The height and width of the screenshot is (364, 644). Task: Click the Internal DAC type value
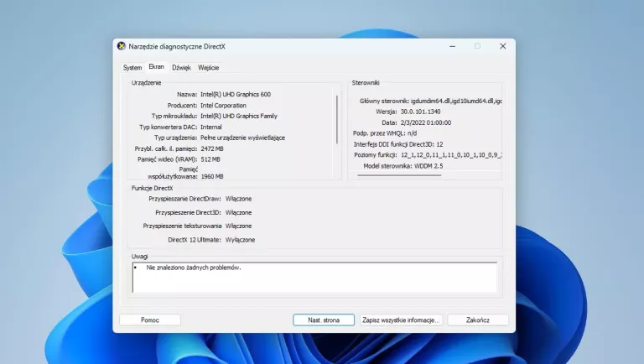(210, 127)
